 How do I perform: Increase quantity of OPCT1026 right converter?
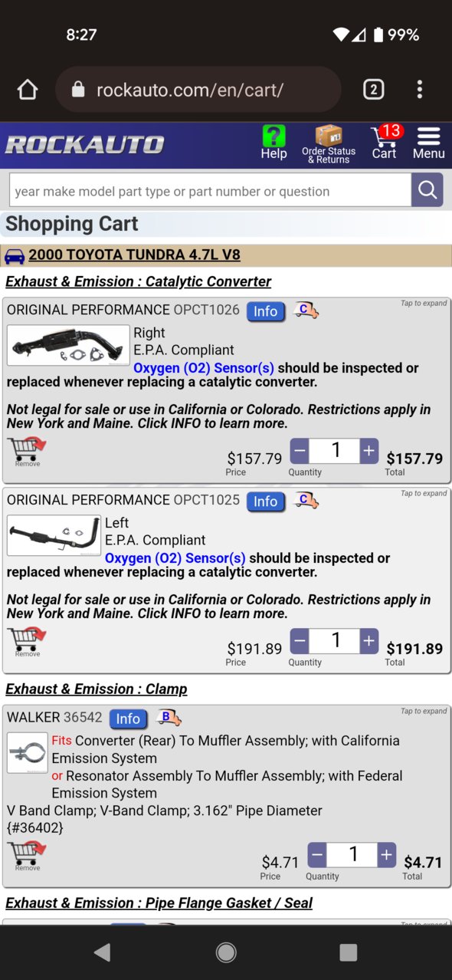pos(369,451)
